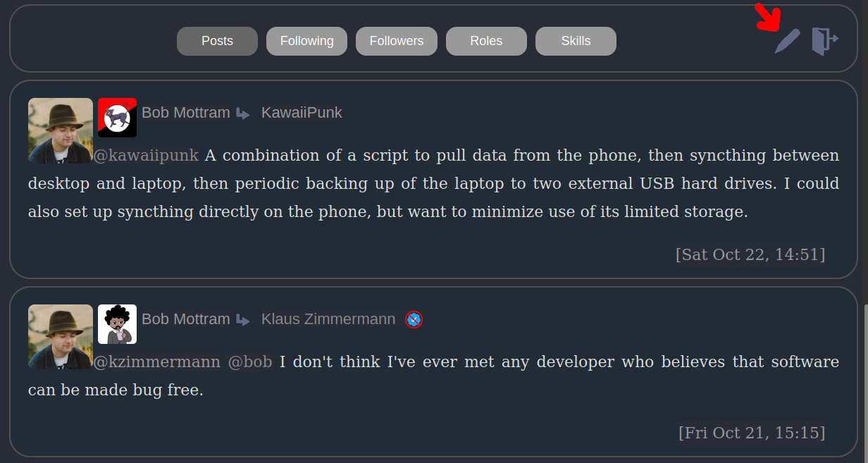Click the Klaus Zimmermann name link
Image resolution: width=868 pixels, height=463 pixels.
[x=328, y=319]
